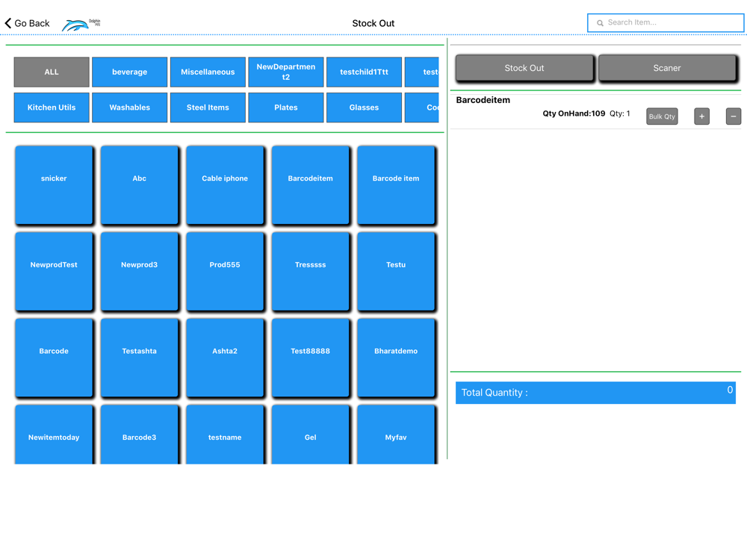Click the plus quantity button for Barcodeitem
The image size is (747, 560).
point(701,116)
